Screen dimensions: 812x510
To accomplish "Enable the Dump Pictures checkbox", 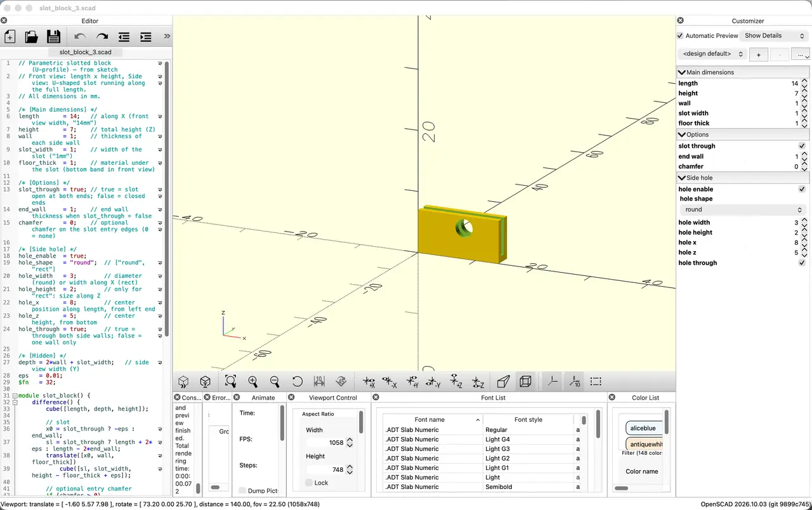I will click(243, 490).
